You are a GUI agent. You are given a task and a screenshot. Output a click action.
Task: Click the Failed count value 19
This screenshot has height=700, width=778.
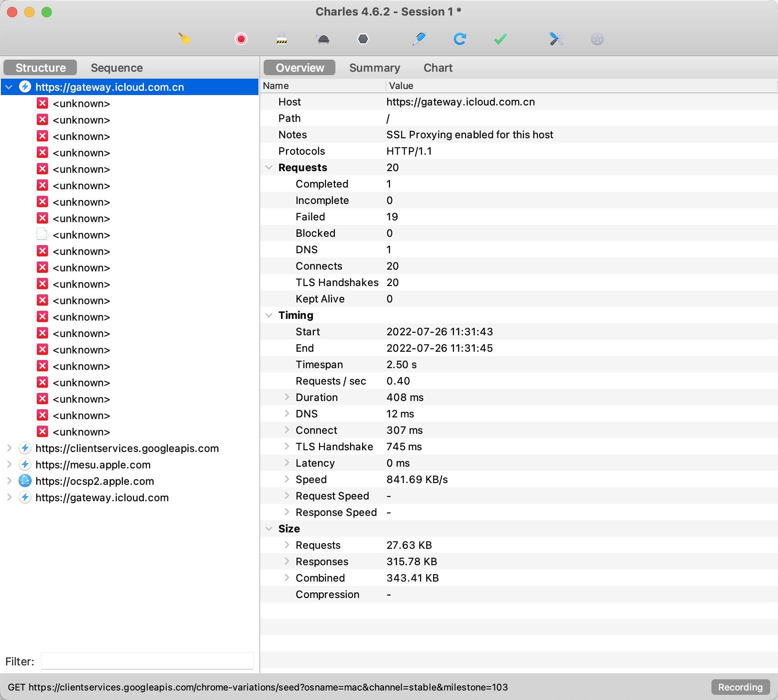(x=392, y=216)
